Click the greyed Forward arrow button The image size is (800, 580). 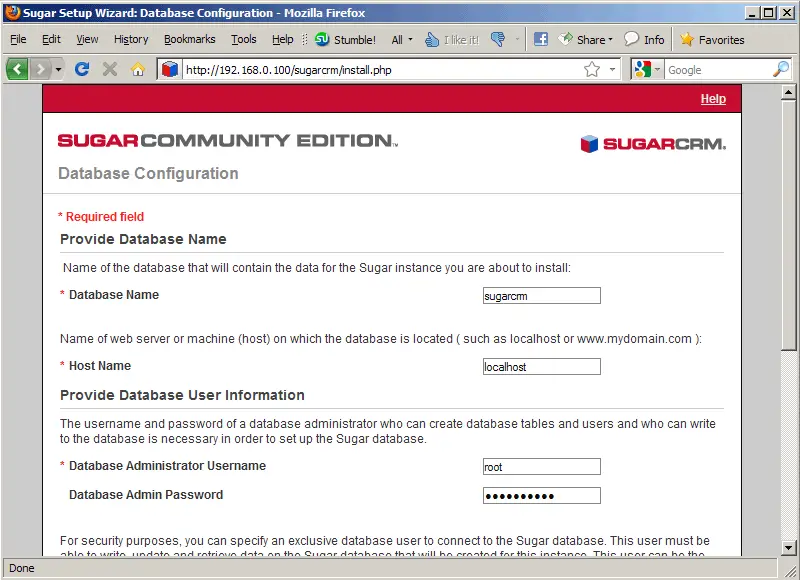point(40,69)
